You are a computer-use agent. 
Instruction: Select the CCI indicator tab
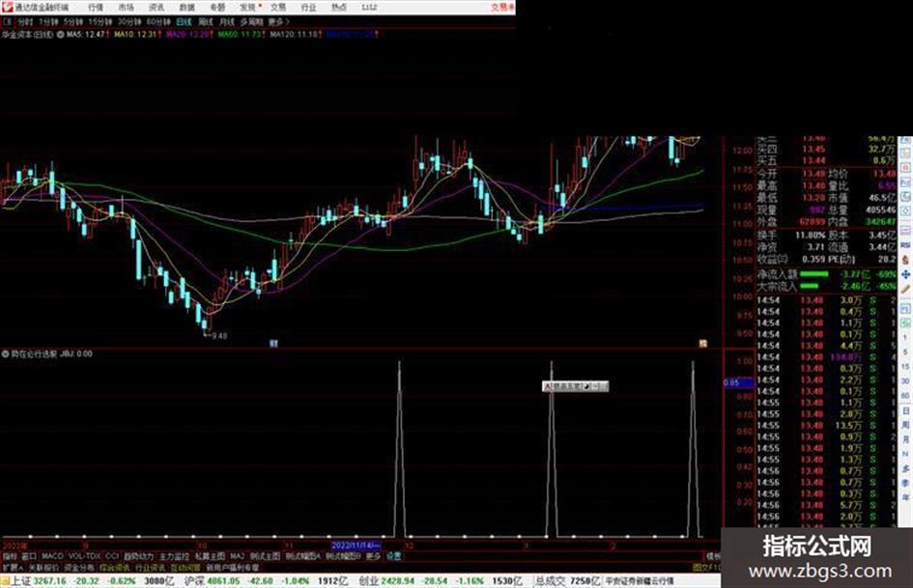tap(112, 556)
